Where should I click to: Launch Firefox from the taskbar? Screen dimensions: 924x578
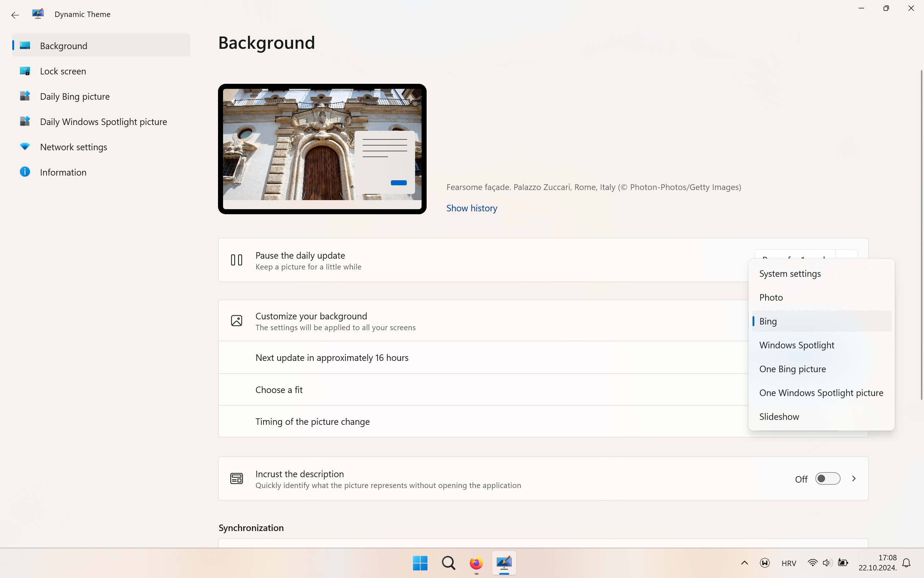pyautogui.click(x=476, y=563)
